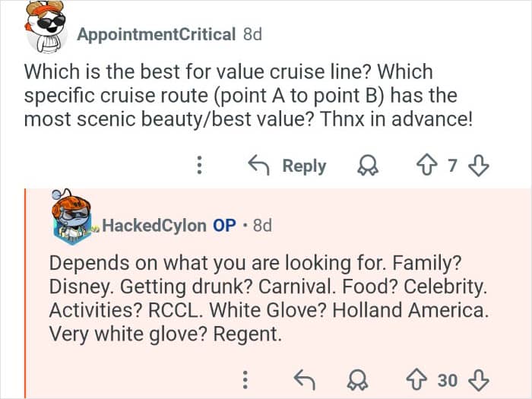Visit the AppointmentCritical username profile
This screenshot has height=399, width=532.
(156, 34)
